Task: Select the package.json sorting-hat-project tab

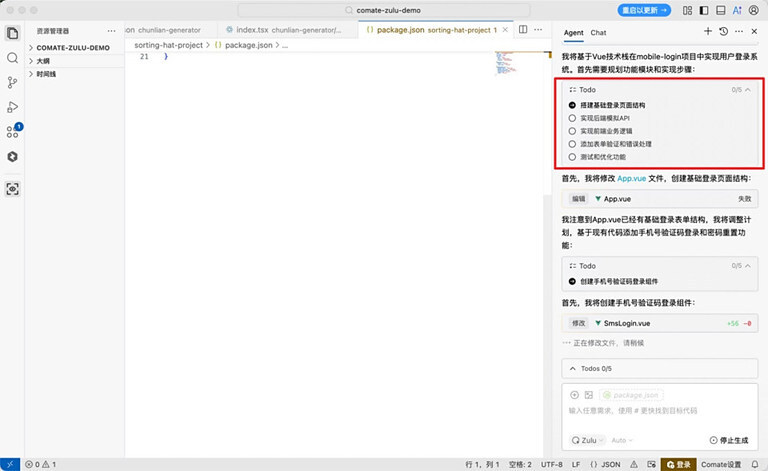Action: tap(436, 30)
